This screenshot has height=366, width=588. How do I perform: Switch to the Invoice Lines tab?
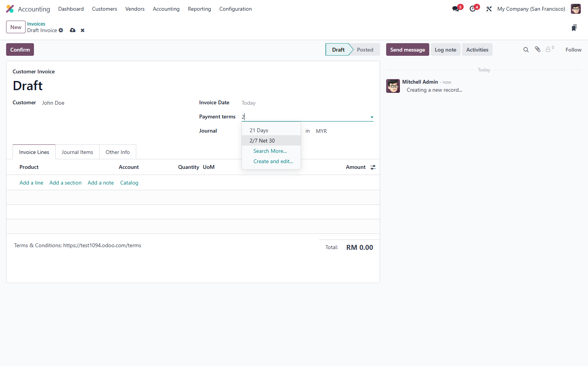pyautogui.click(x=34, y=152)
